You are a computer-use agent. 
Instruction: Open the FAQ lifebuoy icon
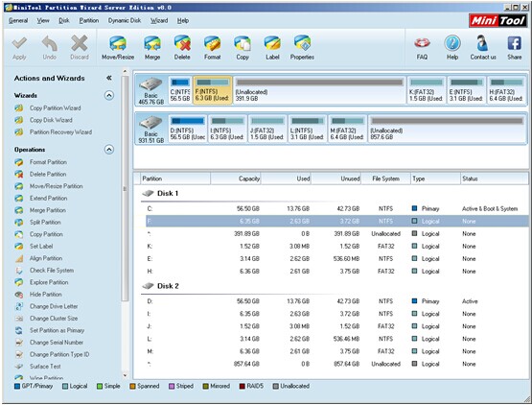(x=422, y=43)
